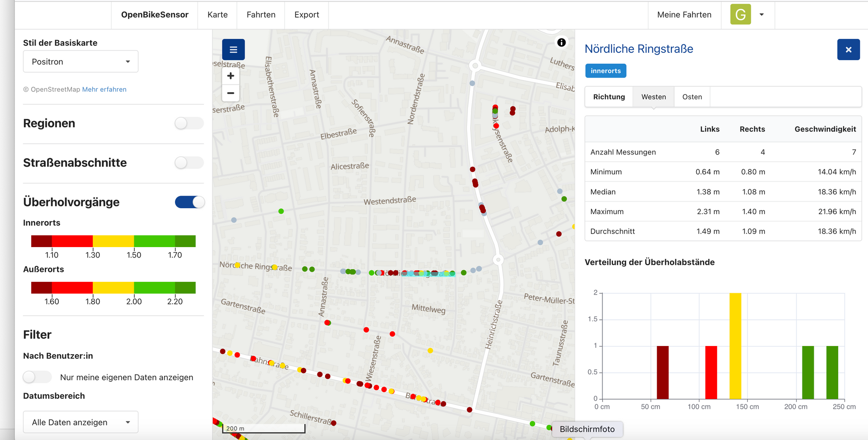Image resolution: width=868 pixels, height=440 pixels.
Task: Open the user account dropdown arrow
Action: (x=762, y=14)
